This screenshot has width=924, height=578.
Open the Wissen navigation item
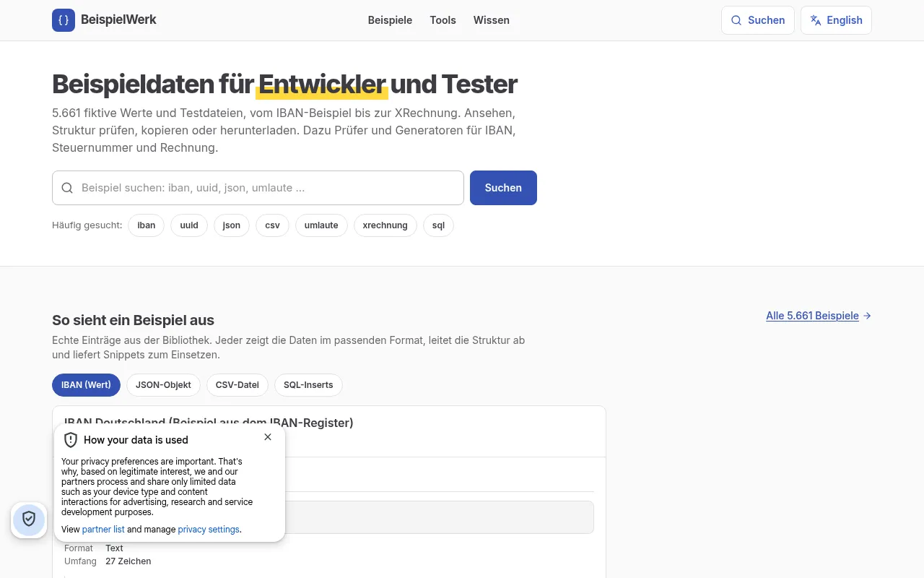(492, 20)
